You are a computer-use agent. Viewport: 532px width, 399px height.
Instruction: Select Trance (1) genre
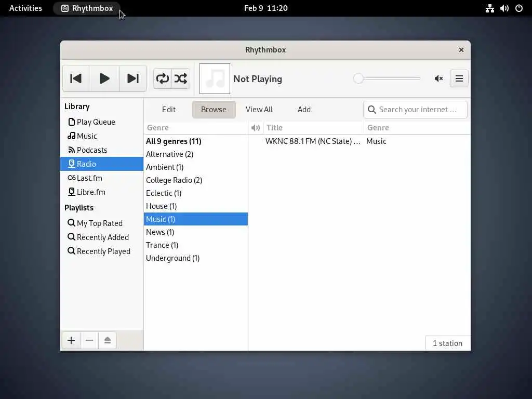click(x=196, y=245)
